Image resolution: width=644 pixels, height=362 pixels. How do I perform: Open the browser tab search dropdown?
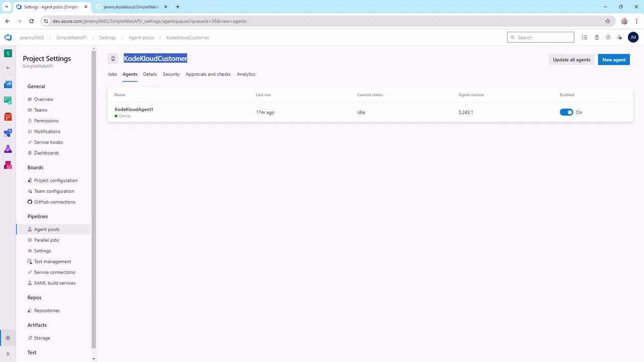click(7, 7)
